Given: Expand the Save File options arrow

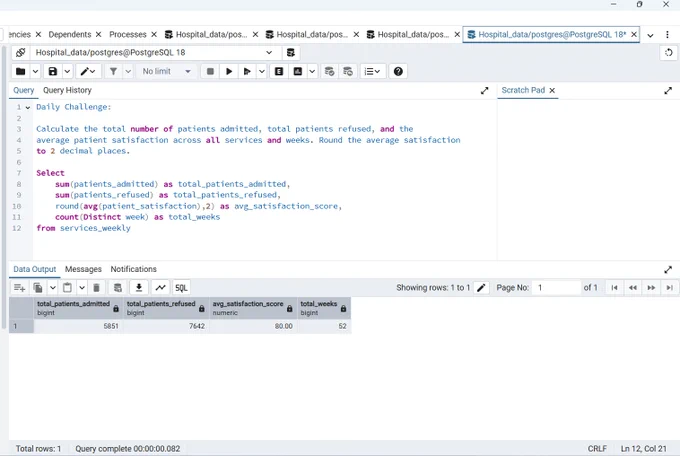Looking at the screenshot, I should pos(67,71).
